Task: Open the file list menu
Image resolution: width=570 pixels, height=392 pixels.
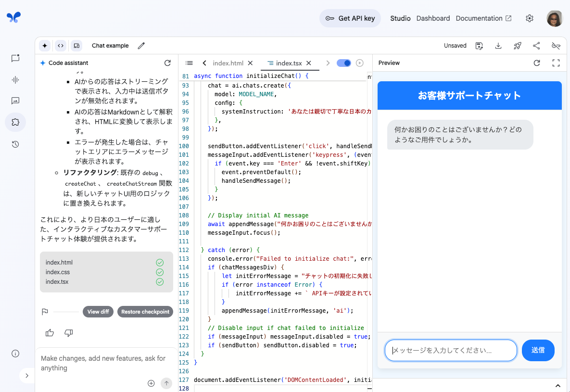Action: 189,63
